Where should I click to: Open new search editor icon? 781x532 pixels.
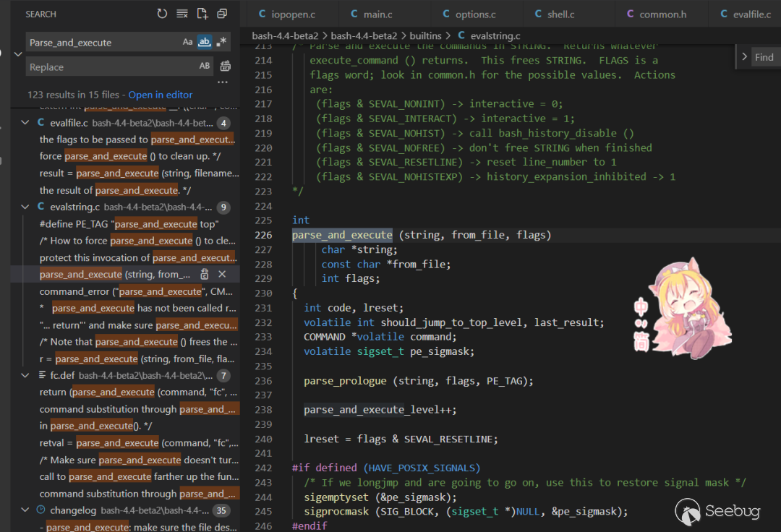(x=202, y=14)
